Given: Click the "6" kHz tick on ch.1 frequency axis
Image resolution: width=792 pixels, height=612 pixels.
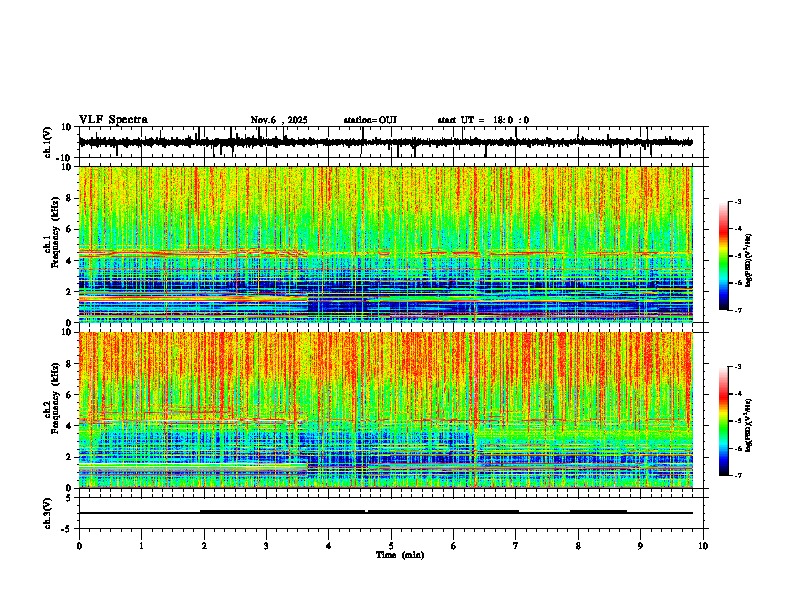Looking at the screenshot, I should (x=70, y=229).
